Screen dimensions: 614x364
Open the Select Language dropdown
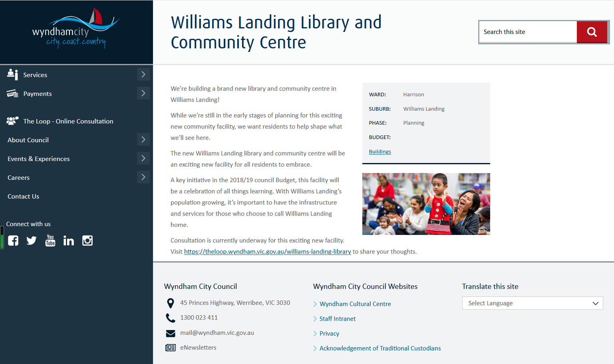(x=533, y=303)
